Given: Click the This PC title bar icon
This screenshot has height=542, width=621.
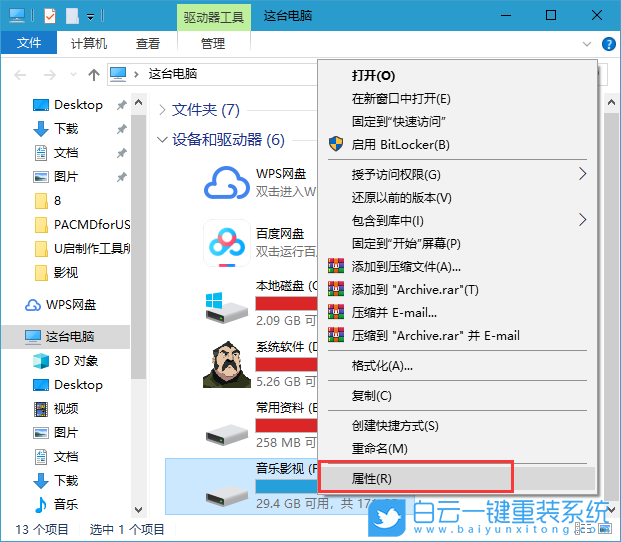Looking at the screenshot, I should tap(17, 16).
